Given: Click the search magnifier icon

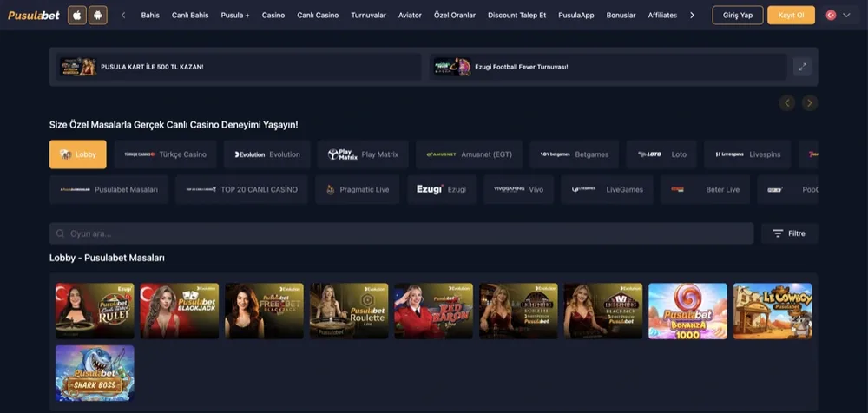Looking at the screenshot, I should [61, 233].
